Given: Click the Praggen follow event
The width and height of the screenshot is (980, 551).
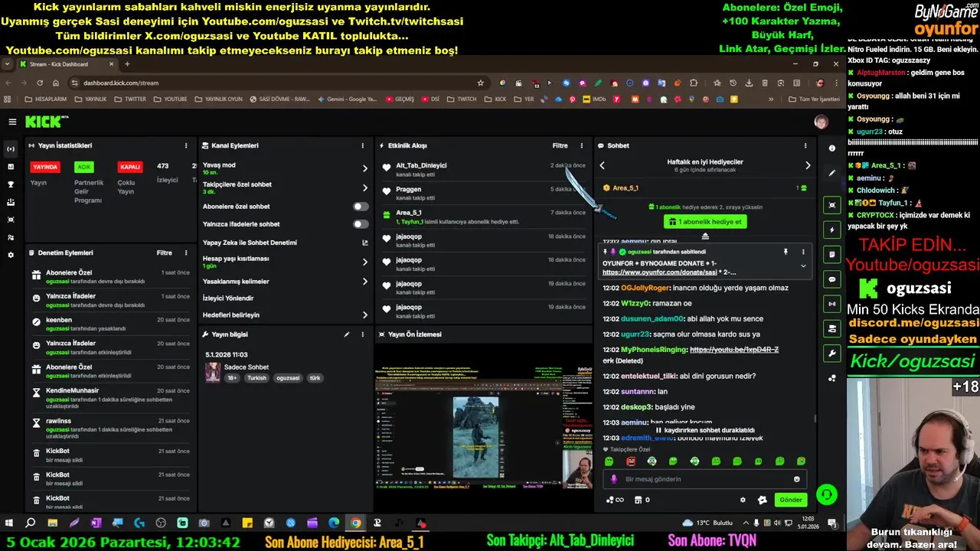Looking at the screenshot, I should click(485, 193).
